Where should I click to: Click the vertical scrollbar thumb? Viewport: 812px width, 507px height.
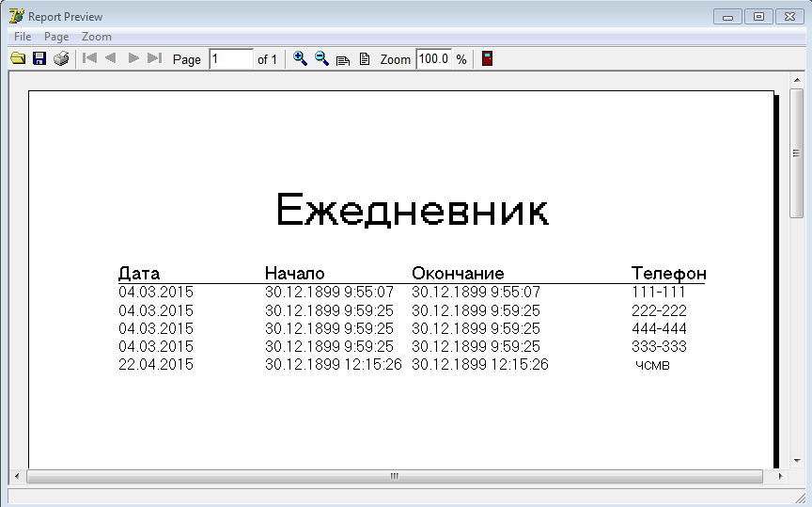(796, 153)
